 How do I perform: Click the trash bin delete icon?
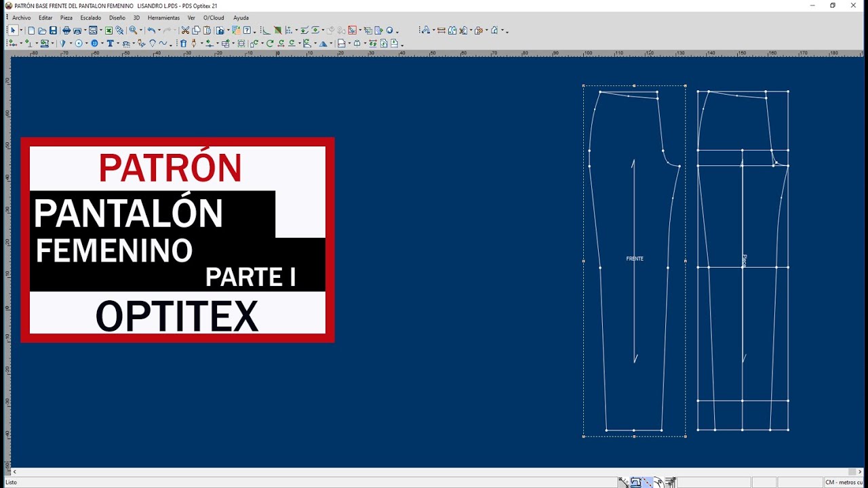point(183,43)
